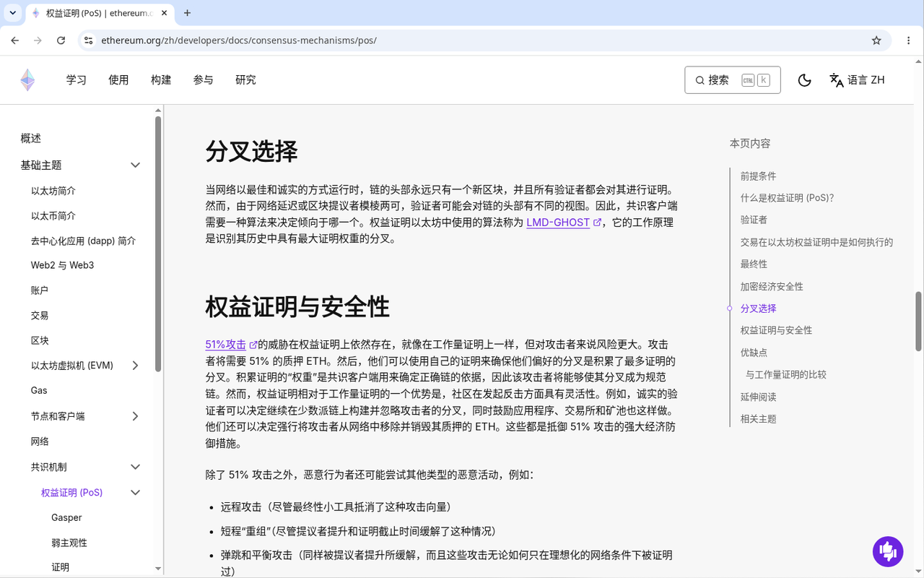Open Web2 与 Web3 sidebar page
924x578 pixels.
(62, 265)
